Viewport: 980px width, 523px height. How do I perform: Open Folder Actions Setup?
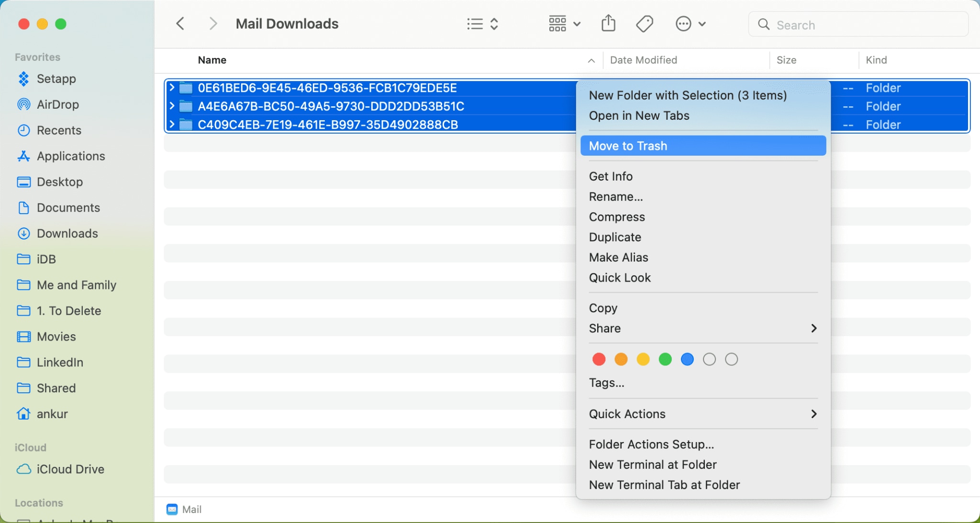pos(651,444)
